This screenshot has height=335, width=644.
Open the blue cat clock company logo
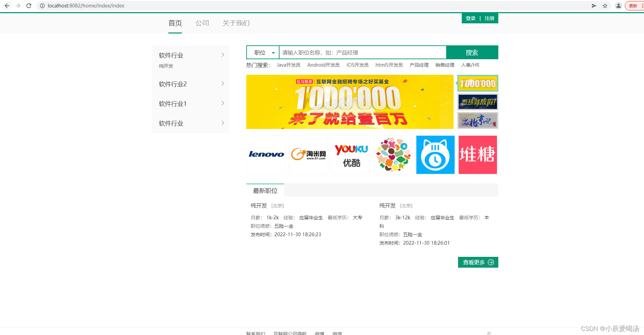435,155
